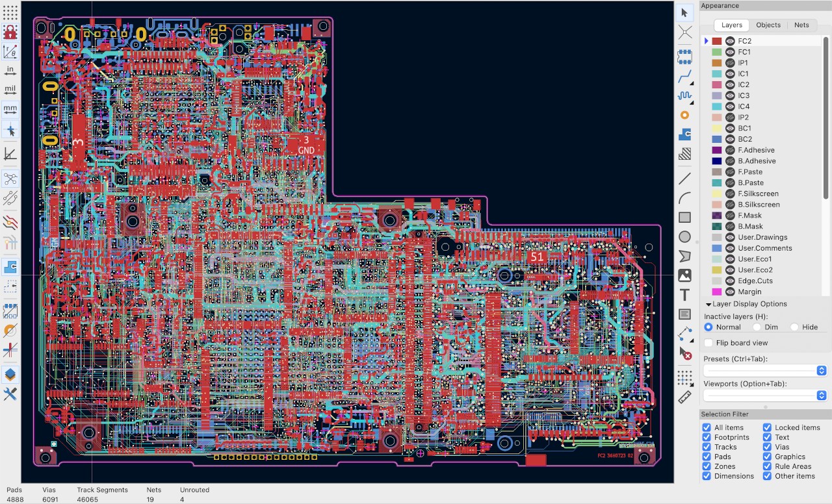The height and width of the screenshot is (504, 832).
Task: Open the Viewports dropdown
Action: tap(764, 395)
